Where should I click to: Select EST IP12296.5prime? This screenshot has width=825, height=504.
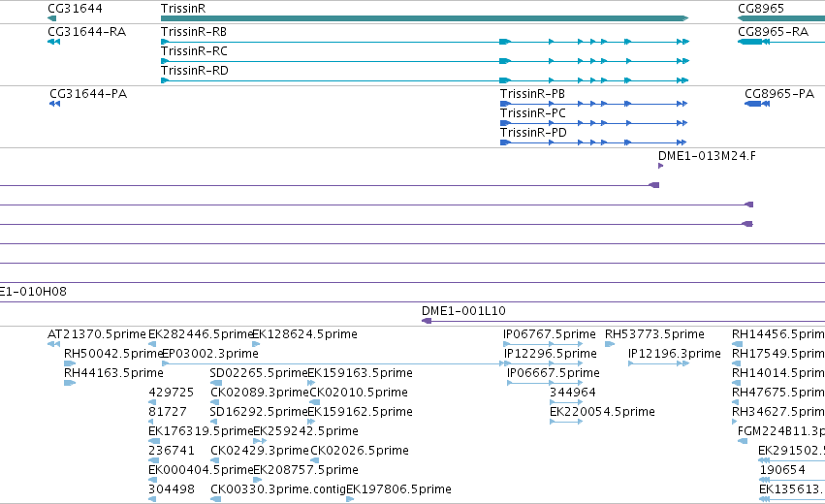tap(551, 354)
